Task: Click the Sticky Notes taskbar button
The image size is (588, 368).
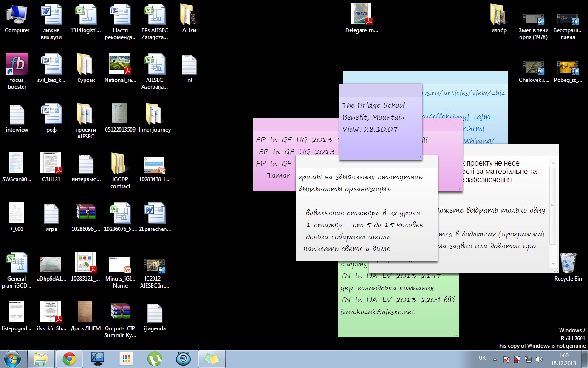Action: 211,359
